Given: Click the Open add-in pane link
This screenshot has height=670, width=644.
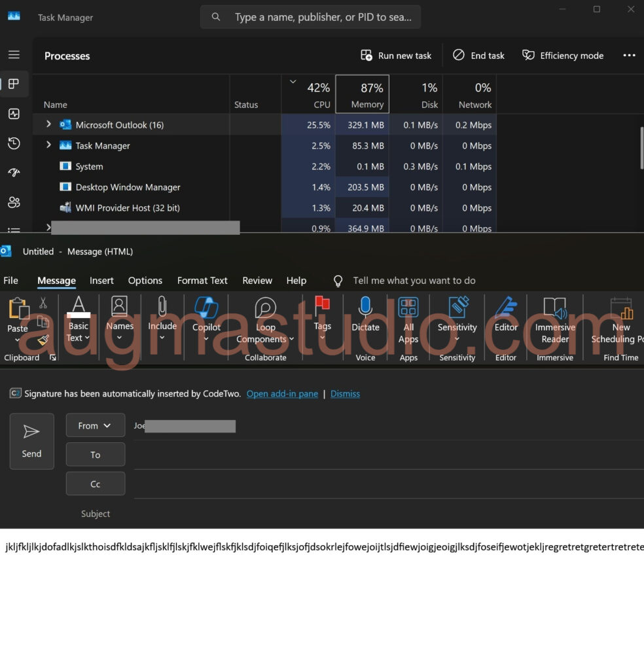Looking at the screenshot, I should tap(282, 394).
